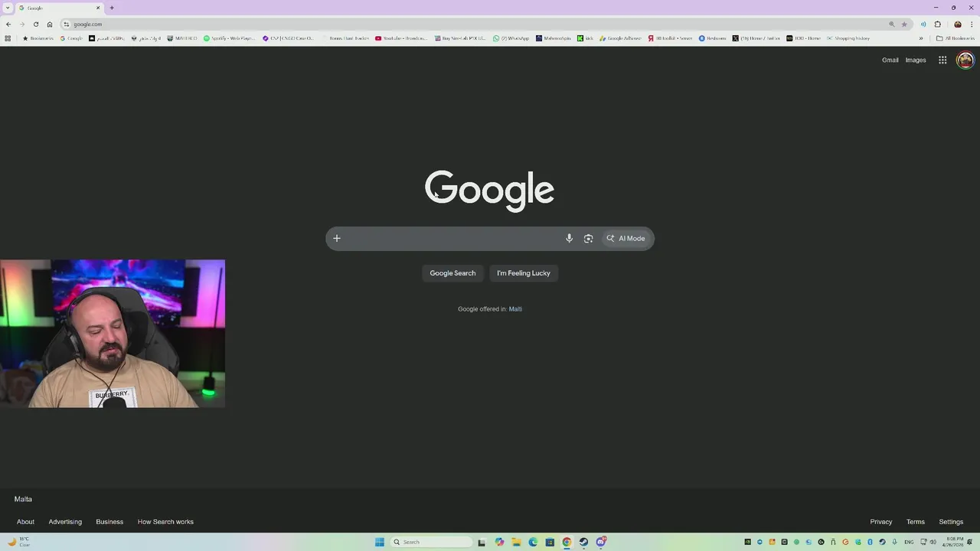Viewport: 980px width, 551px height.
Task: Open the Google apps grid
Action: (942, 60)
